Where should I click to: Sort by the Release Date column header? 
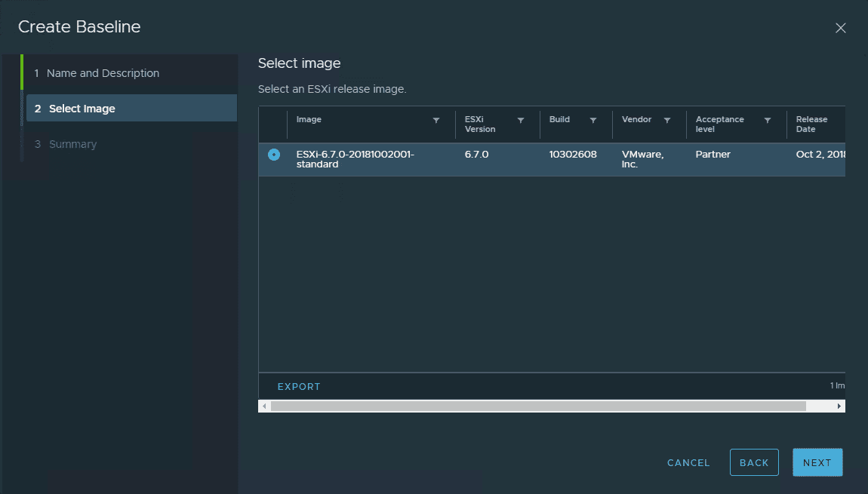click(811, 124)
